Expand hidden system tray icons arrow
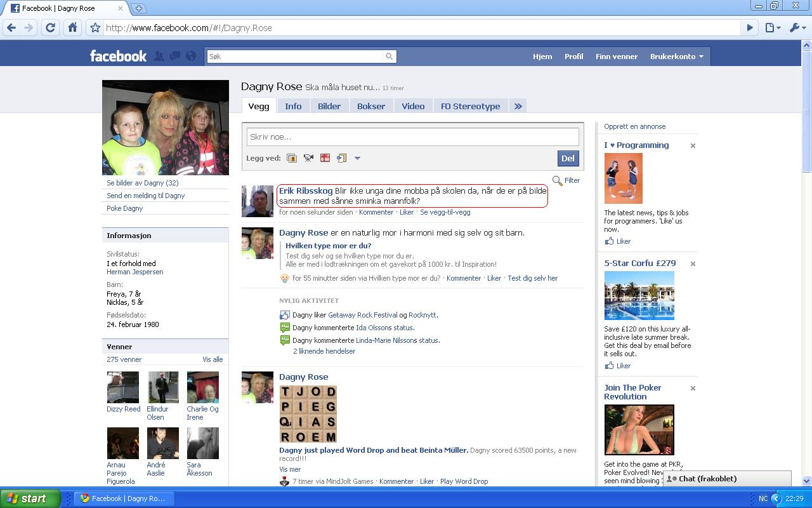Image resolution: width=812 pixels, height=508 pixels. (x=775, y=498)
